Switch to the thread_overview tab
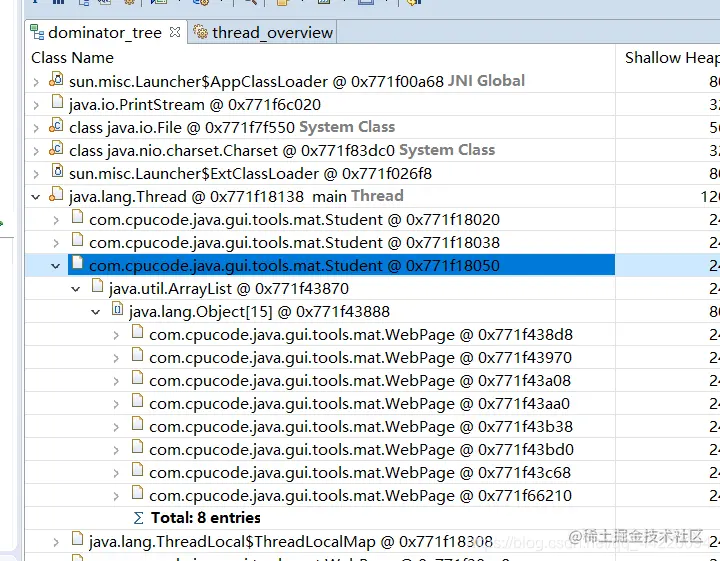The image size is (720, 561). point(263,32)
